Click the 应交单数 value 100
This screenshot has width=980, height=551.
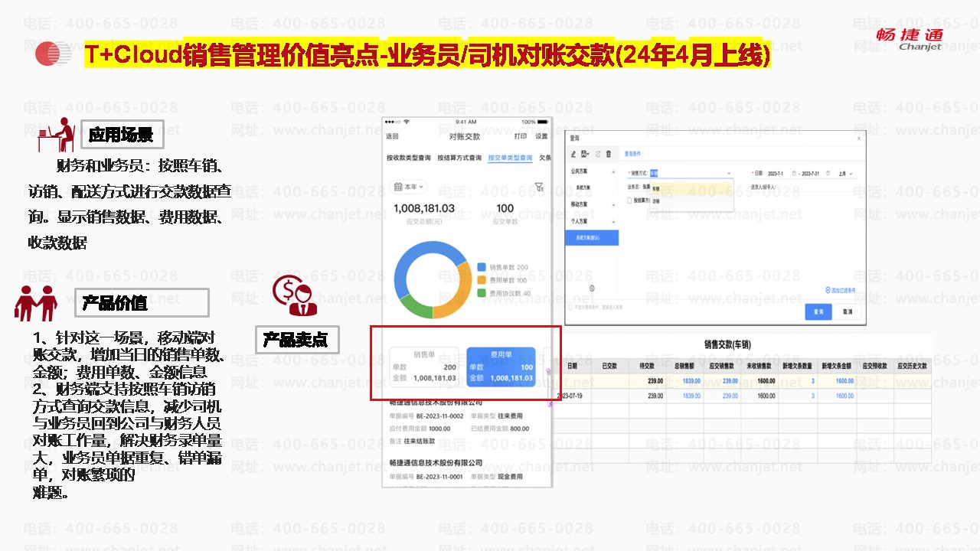(x=505, y=208)
